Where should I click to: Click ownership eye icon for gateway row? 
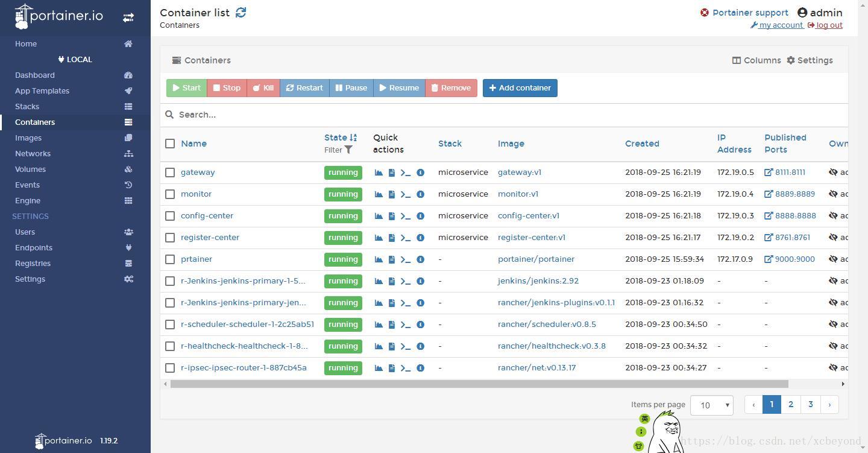[x=834, y=173]
